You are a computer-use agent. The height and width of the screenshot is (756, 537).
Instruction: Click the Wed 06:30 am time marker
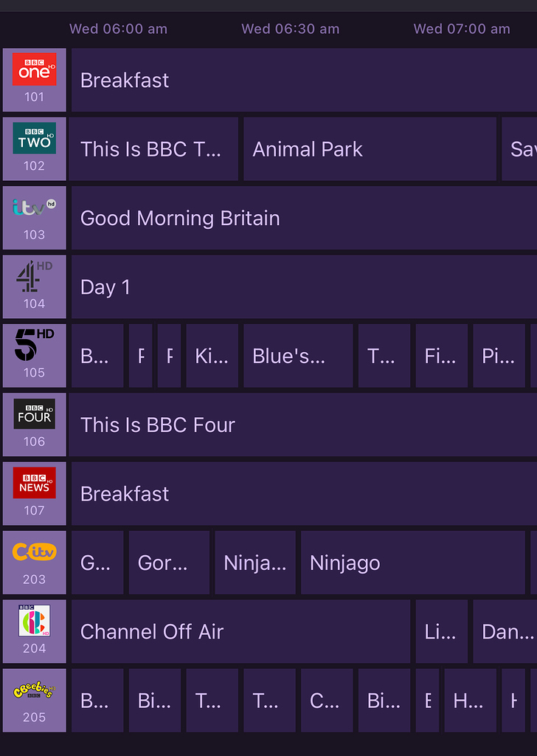pos(291,29)
